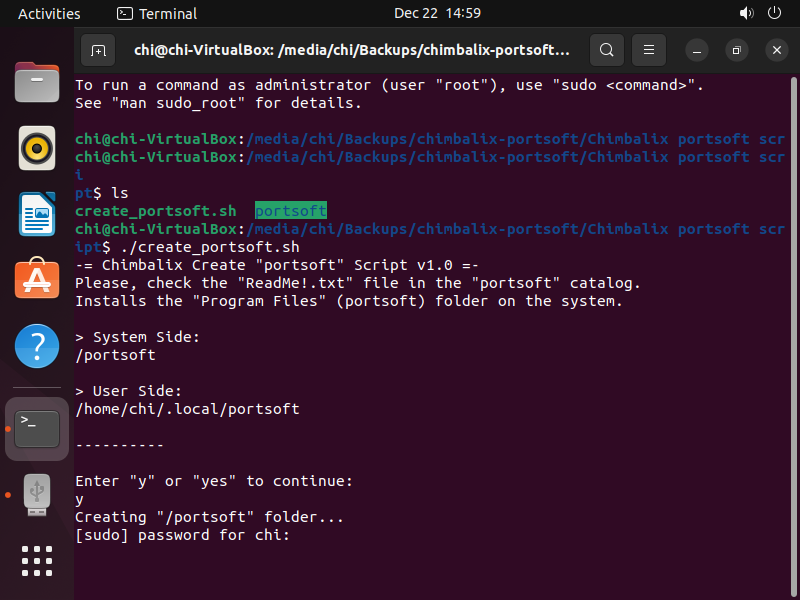
Task: Launch Rhythmbox from the dock
Action: [37, 149]
